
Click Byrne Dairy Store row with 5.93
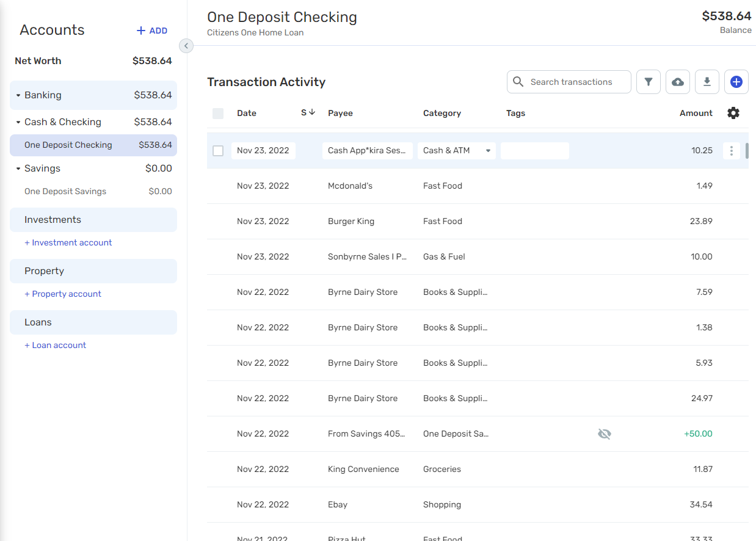(x=478, y=363)
